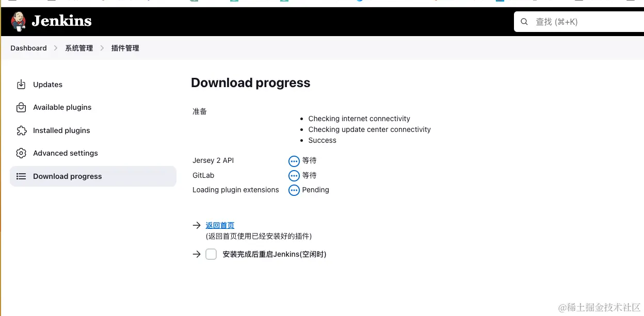Click the 返回首页 link
Screen dimensions: 644x316
point(220,225)
